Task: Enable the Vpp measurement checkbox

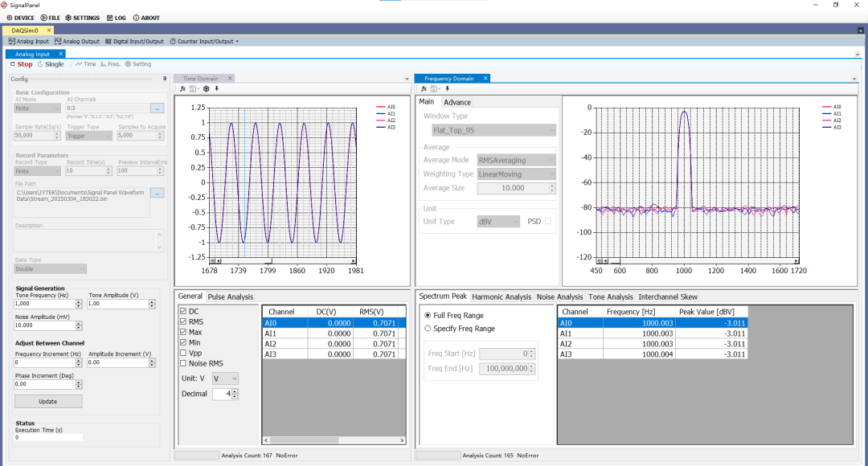Action: (x=183, y=353)
